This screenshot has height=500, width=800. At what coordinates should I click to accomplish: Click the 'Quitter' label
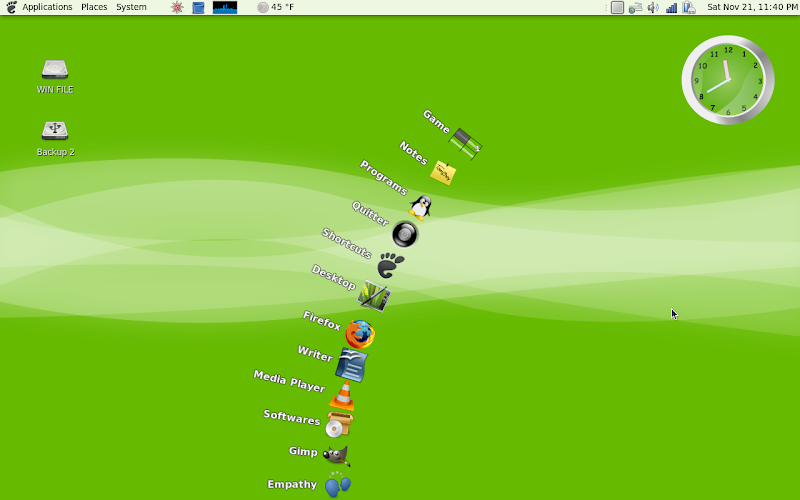click(370, 213)
